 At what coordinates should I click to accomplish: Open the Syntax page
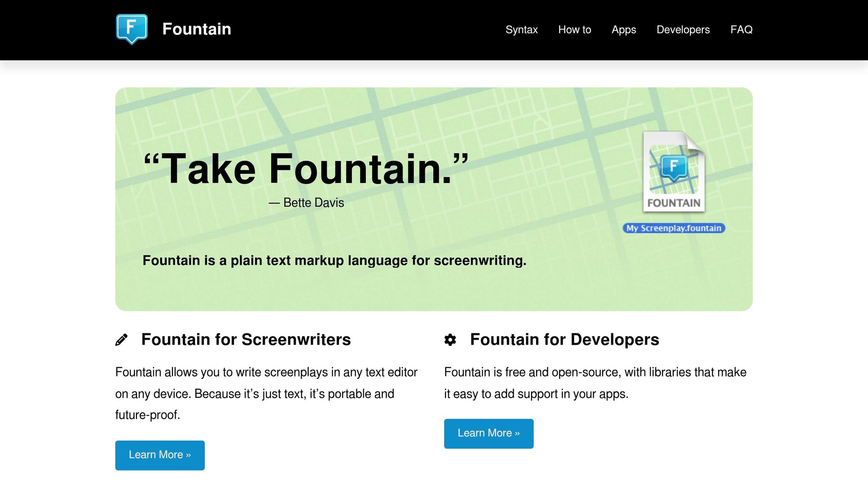pos(521,30)
